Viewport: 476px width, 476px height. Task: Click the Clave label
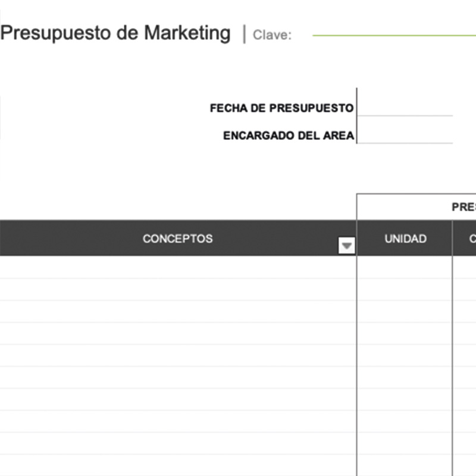coord(272,35)
